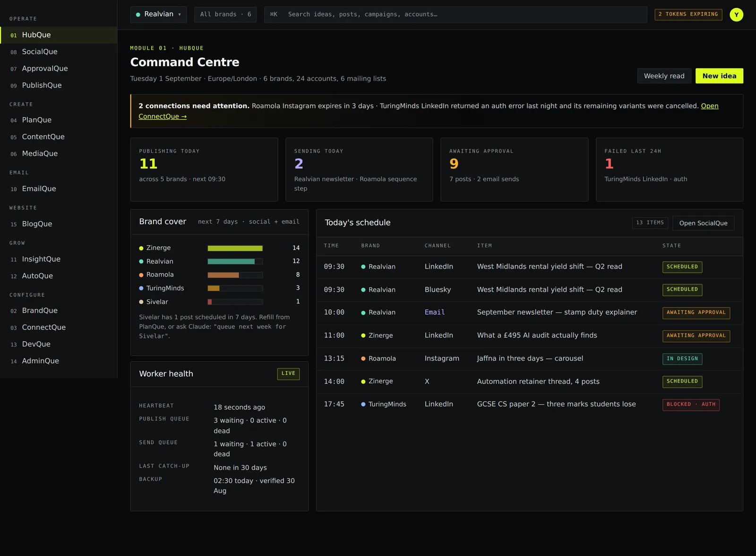Click the 13 ITEMS count badge

(x=650, y=223)
